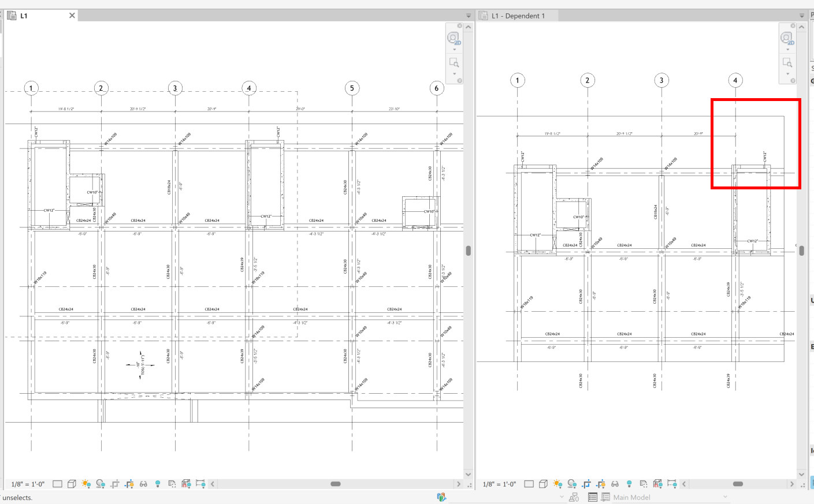The width and height of the screenshot is (814, 504).
Task: Click the Reveal Constraints icon
Action: point(200,484)
